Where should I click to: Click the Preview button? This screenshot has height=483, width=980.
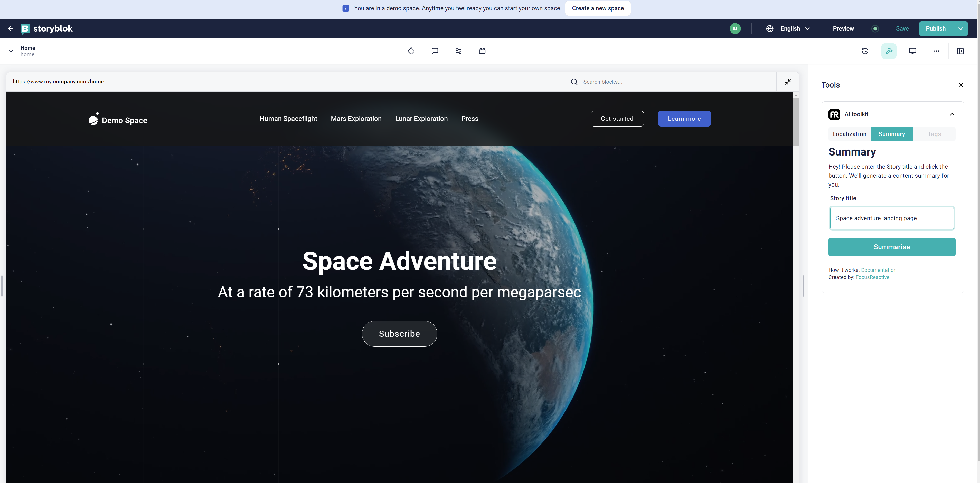[843, 28]
